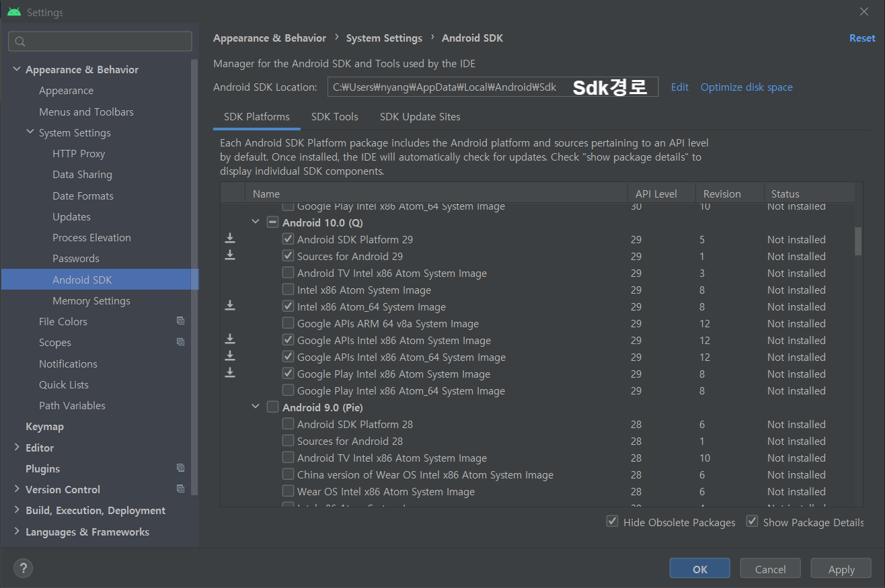Click download icon next to Google APIs Intel x86 Atom_64 System Image
885x588 pixels.
(x=230, y=355)
